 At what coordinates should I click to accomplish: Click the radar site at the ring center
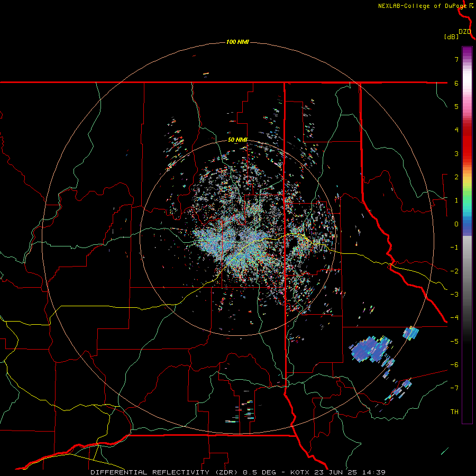[238, 237]
